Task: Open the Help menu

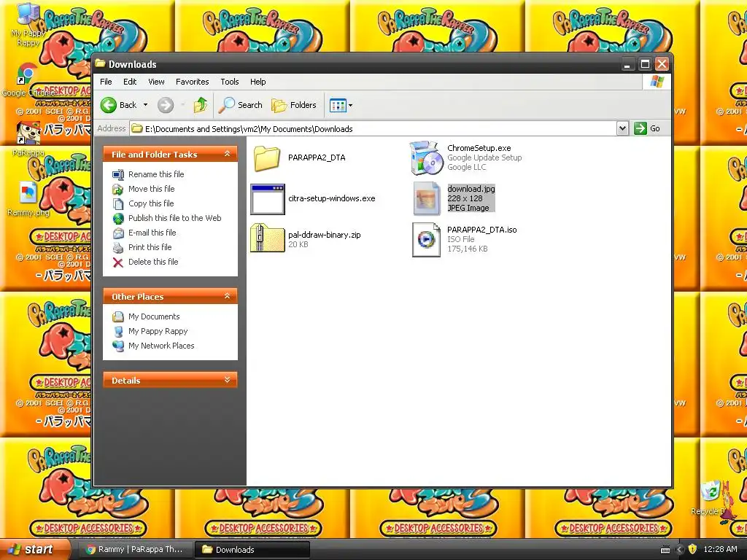Action: tap(258, 82)
